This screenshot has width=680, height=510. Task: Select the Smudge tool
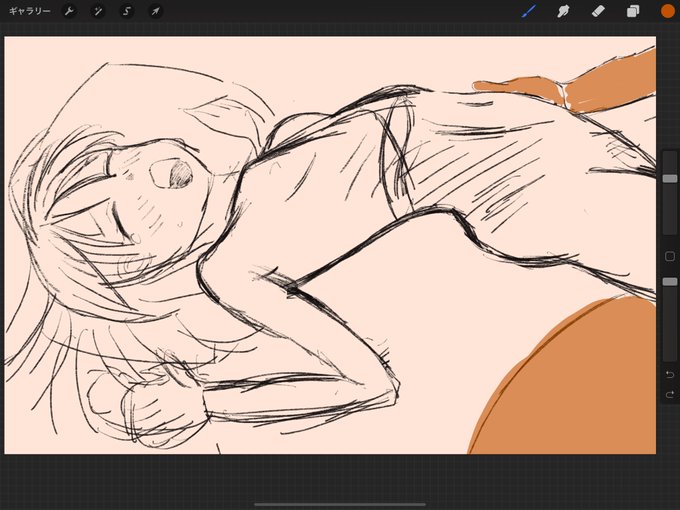tap(563, 11)
